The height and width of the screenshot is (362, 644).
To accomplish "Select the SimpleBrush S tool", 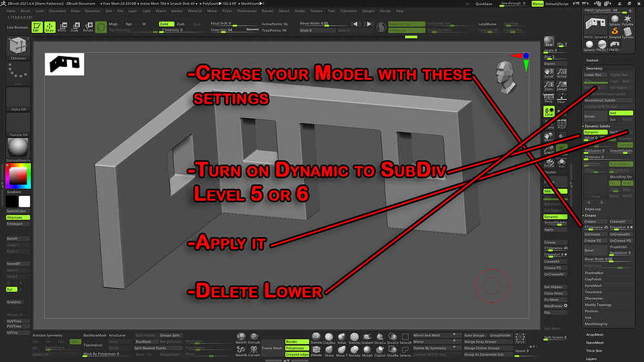I will click(615, 32).
